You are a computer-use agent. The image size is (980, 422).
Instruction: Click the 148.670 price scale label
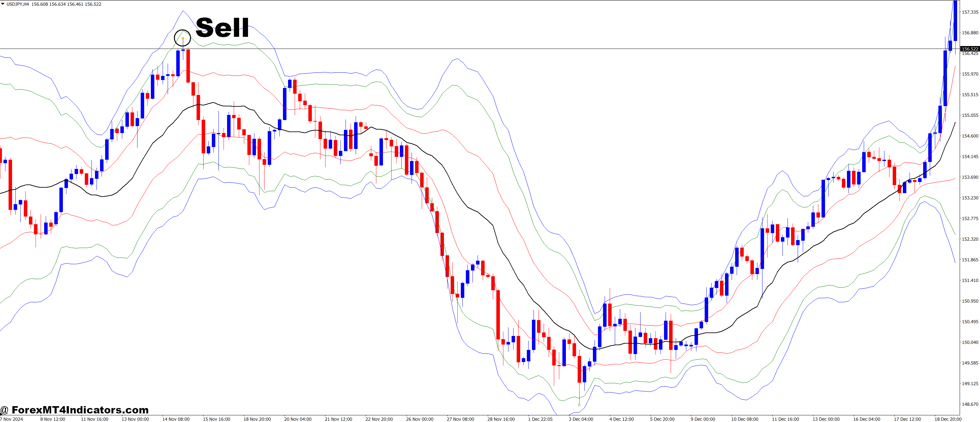[x=970, y=404]
